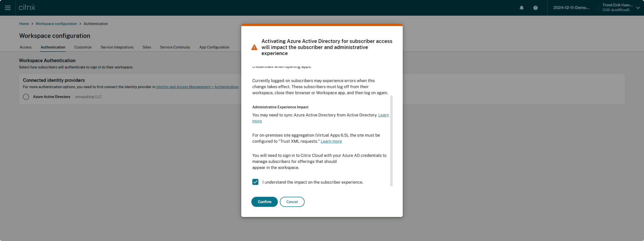
Task: Select the Azure Active Directory radio button
Action: (26, 97)
